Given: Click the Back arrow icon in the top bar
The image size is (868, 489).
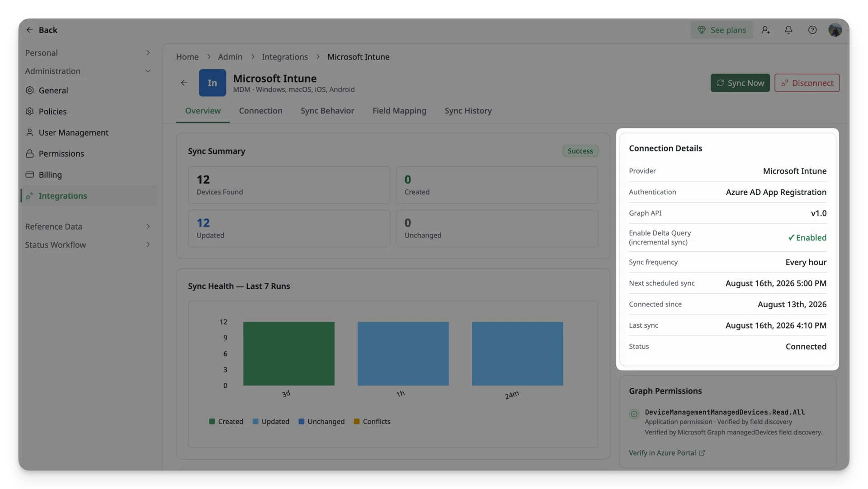Looking at the screenshot, I should (29, 30).
